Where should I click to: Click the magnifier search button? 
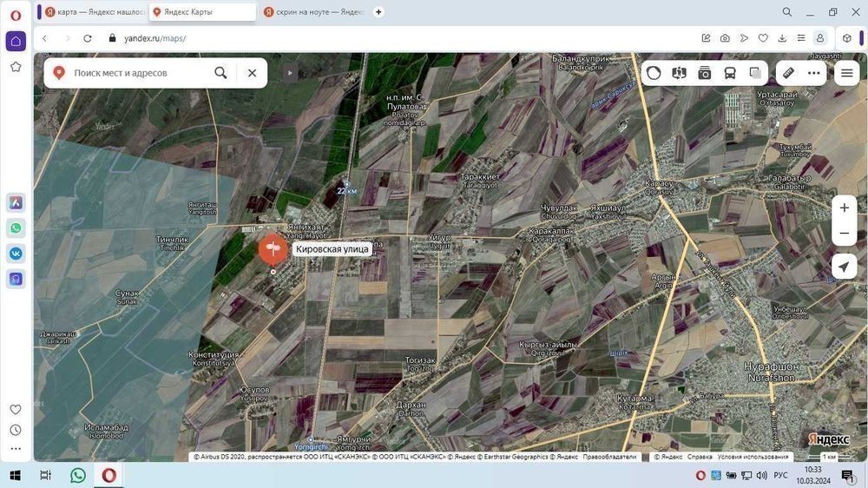coord(221,73)
